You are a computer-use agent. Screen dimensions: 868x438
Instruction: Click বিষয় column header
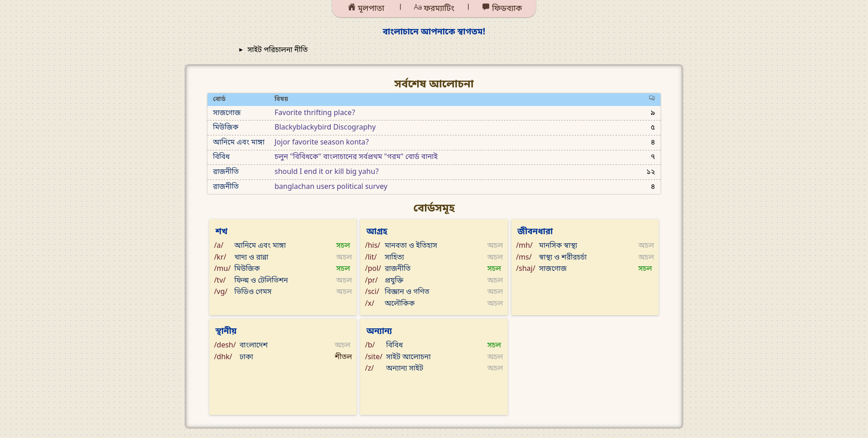(x=281, y=99)
